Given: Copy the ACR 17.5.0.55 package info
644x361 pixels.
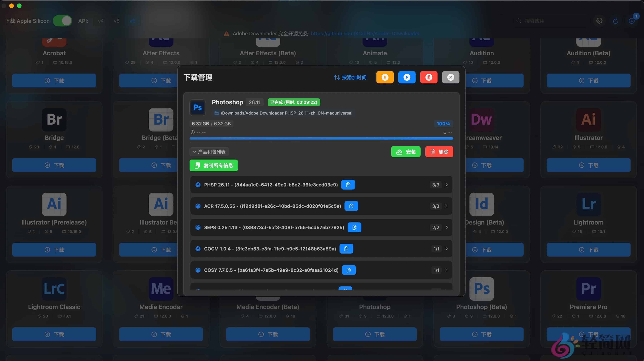Looking at the screenshot, I should tap(351, 206).
